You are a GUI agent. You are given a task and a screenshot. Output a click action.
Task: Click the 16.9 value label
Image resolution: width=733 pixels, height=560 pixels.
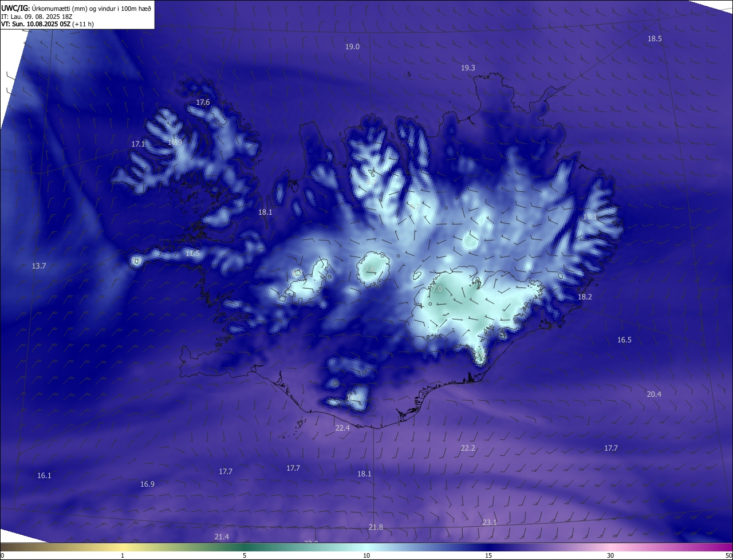coord(147,484)
